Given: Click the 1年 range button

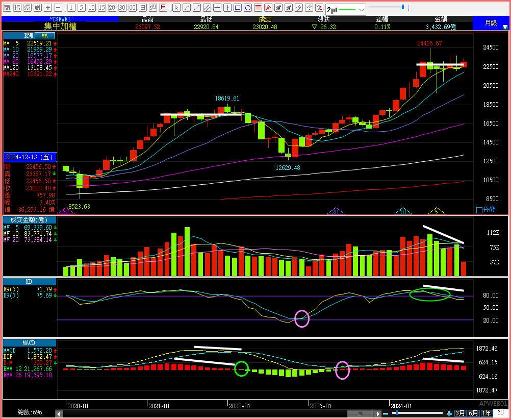Looking at the screenshot, I should [486, 413].
